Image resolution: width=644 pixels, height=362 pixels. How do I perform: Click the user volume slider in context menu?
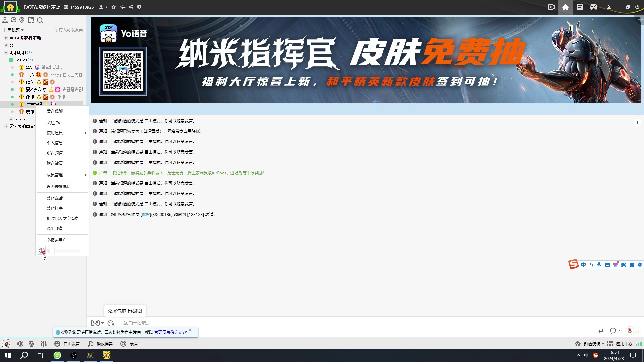tap(64, 251)
